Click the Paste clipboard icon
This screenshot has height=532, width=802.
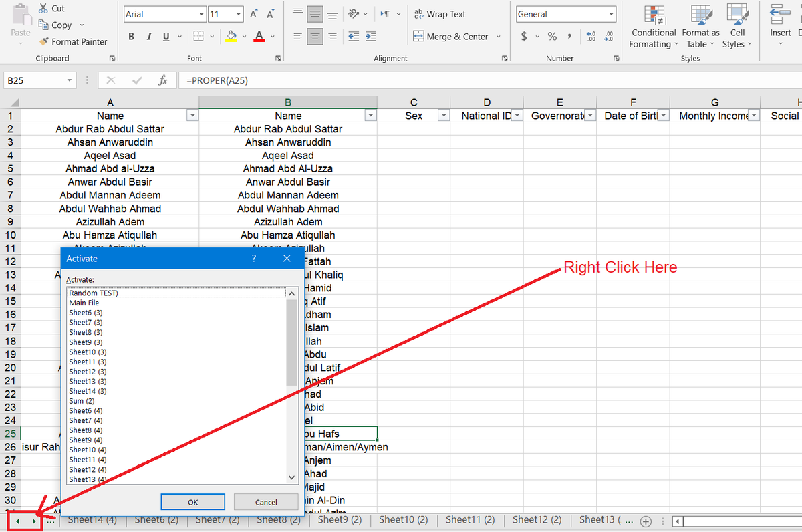click(x=21, y=14)
